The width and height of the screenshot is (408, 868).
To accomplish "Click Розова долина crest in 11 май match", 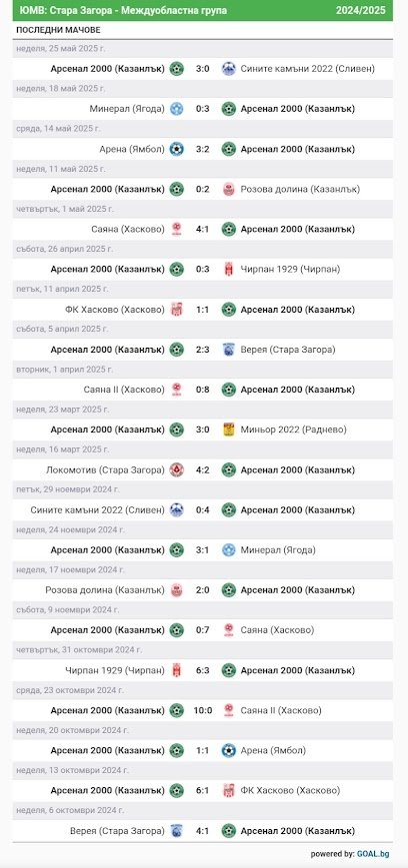I will [x=228, y=190].
